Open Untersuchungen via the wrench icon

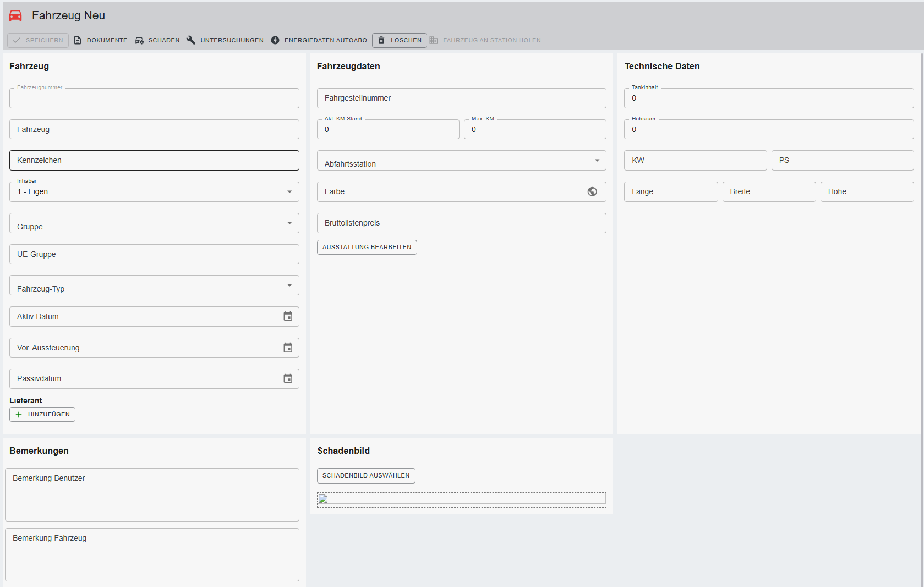[191, 40]
